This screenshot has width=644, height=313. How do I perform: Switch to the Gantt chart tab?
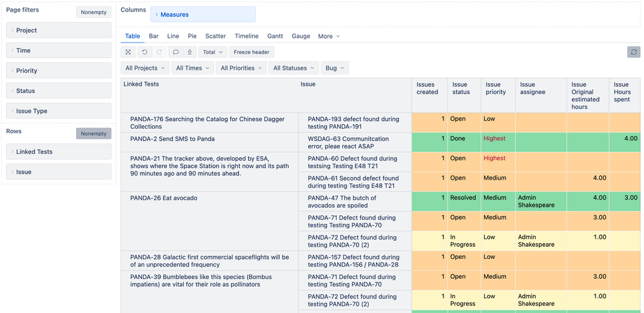[x=275, y=36]
